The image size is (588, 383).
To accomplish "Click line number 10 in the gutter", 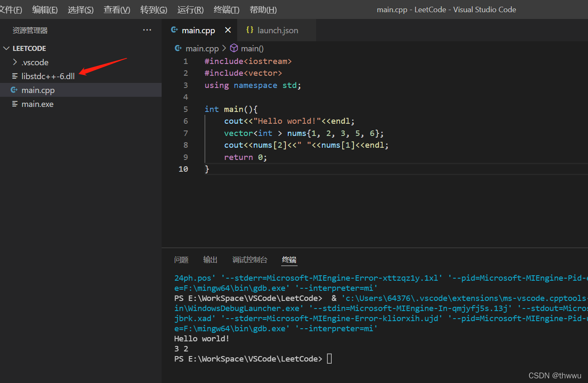I will pos(183,169).
